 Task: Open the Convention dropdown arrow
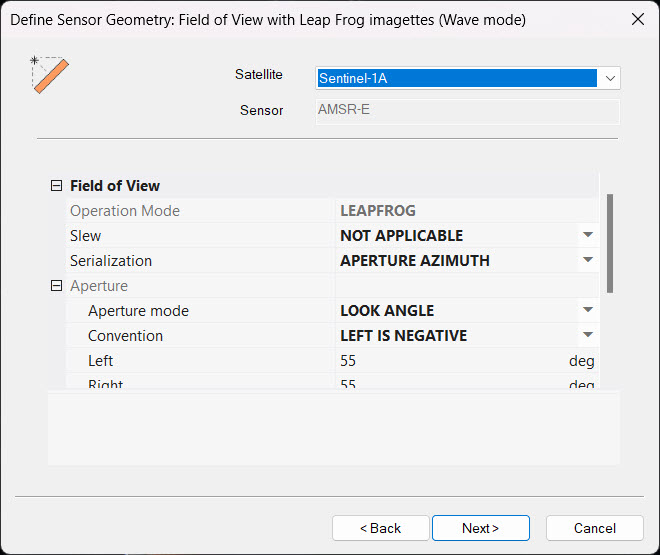point(588,336)
